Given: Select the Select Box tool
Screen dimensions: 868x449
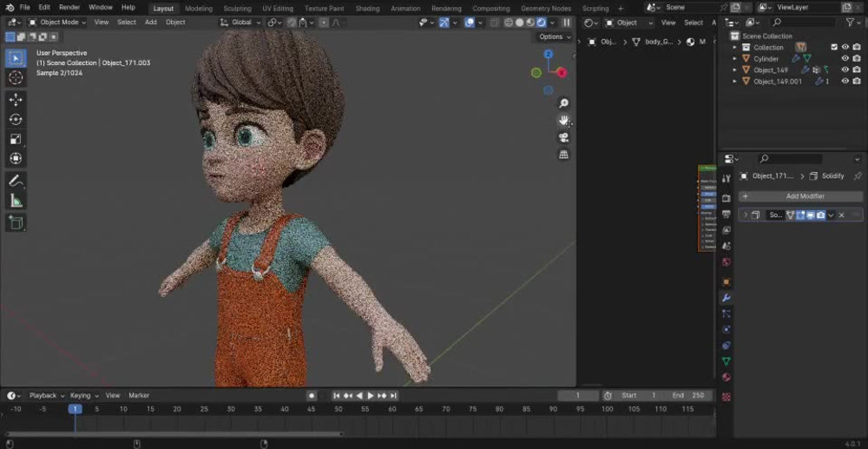Looking at the screenshot, I should (x=16, y=57).
